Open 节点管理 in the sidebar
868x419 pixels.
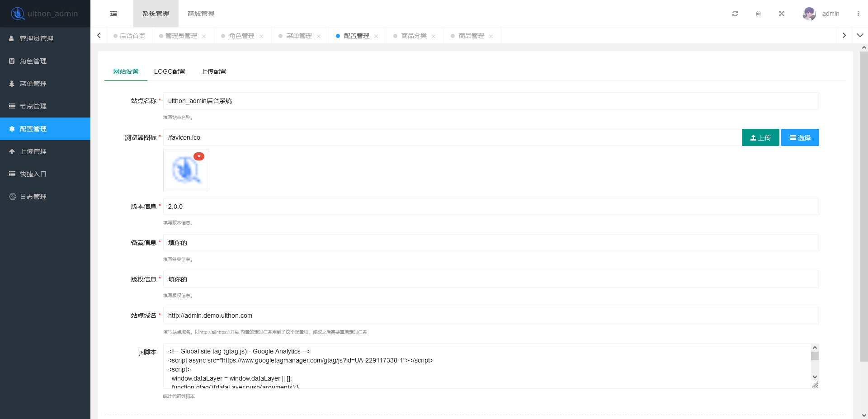point(45,106)
